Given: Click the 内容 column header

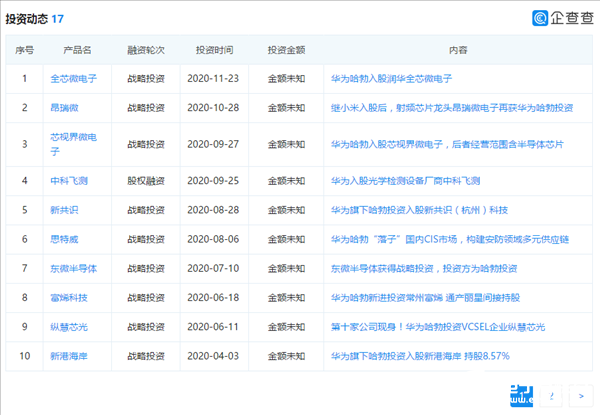Looking at the screenshot, I should pos(458,50).
